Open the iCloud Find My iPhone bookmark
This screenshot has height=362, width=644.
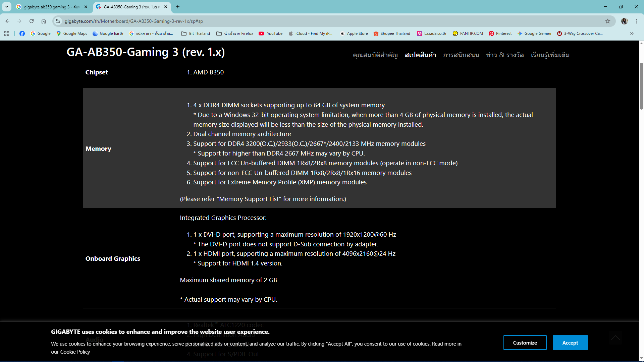(x=311, y=34)
